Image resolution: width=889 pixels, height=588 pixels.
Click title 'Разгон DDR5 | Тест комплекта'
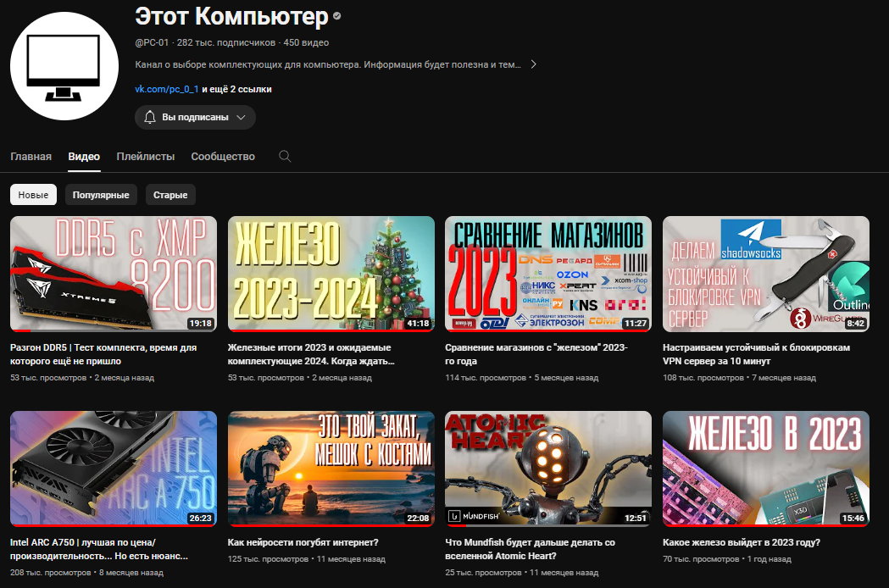103,354
